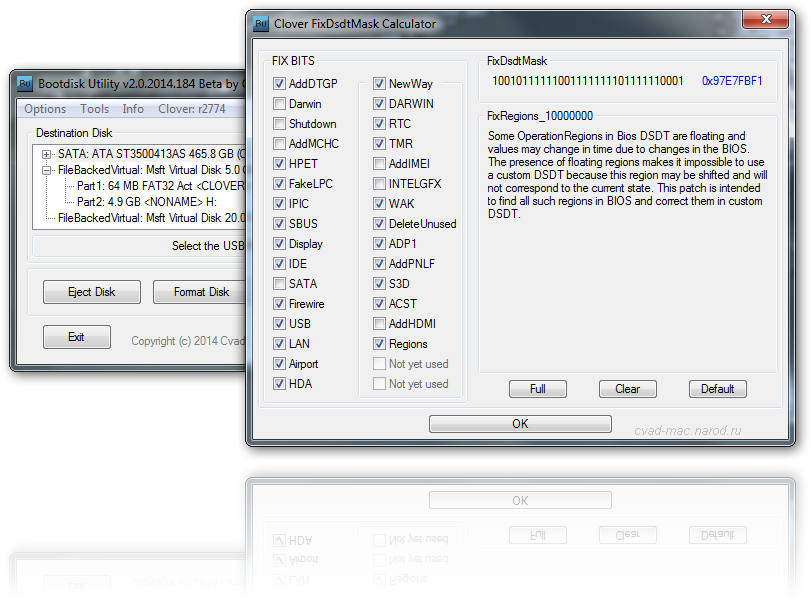Select the FileBackedVirtual 20.0 disk row
Screen dimensions: 811x600
(151, 218)
